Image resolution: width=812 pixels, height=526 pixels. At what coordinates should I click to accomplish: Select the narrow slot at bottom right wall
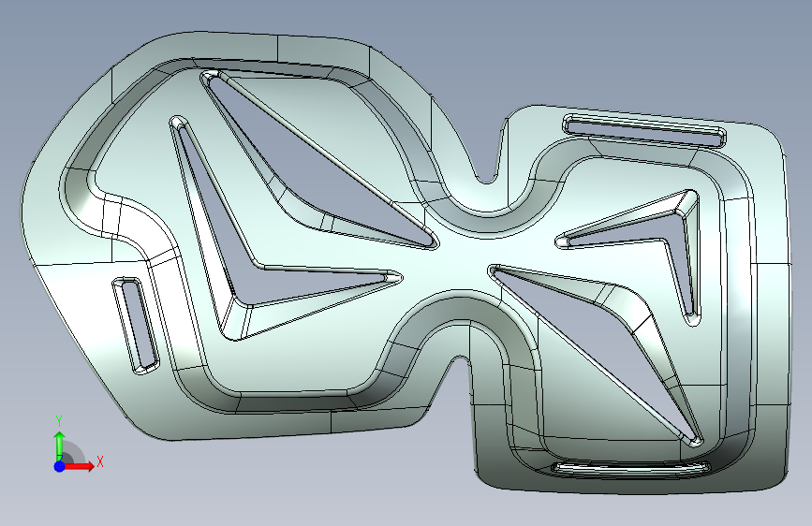click(630, 468)
